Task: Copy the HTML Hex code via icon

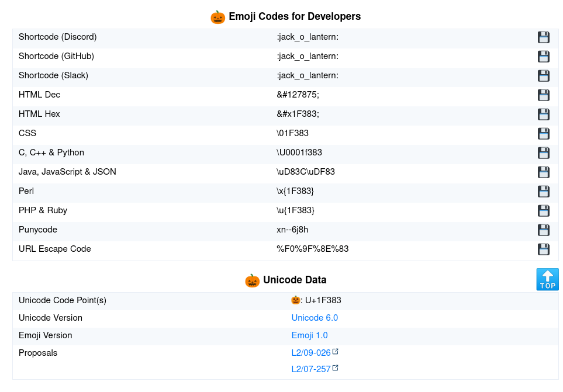Action: tap(543, 115)
